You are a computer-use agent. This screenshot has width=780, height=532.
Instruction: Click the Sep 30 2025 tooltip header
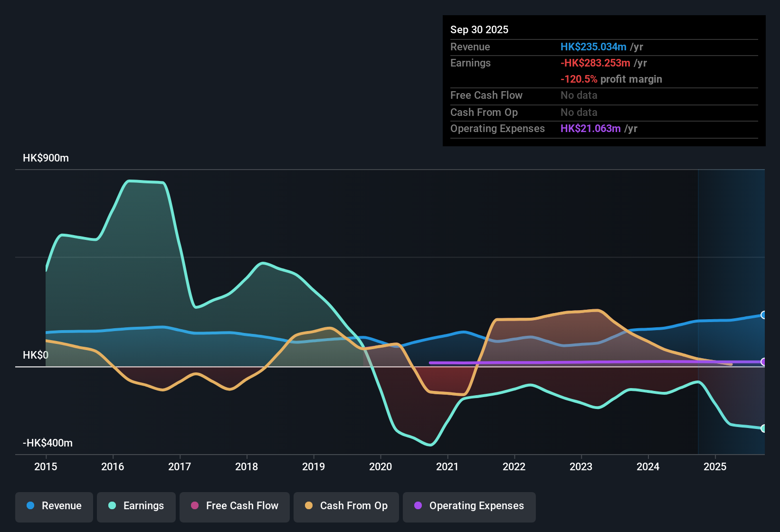pos(479,29)
